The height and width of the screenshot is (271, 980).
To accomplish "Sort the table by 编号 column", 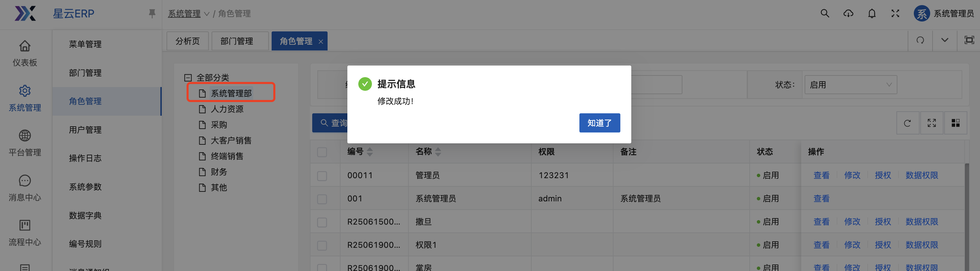I will coord(370,152).
